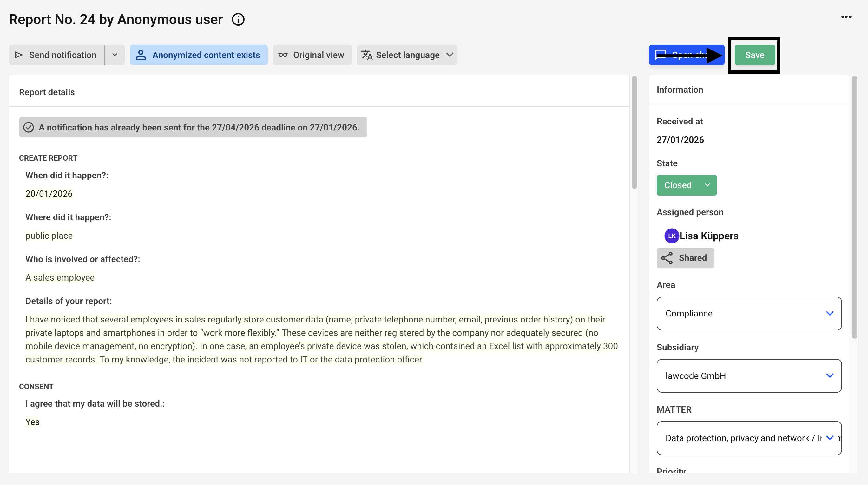The height and width of the screenshot is (485, 868).
Task: Toggle Anonymized content exists button
Action: [x=199, y=55]
